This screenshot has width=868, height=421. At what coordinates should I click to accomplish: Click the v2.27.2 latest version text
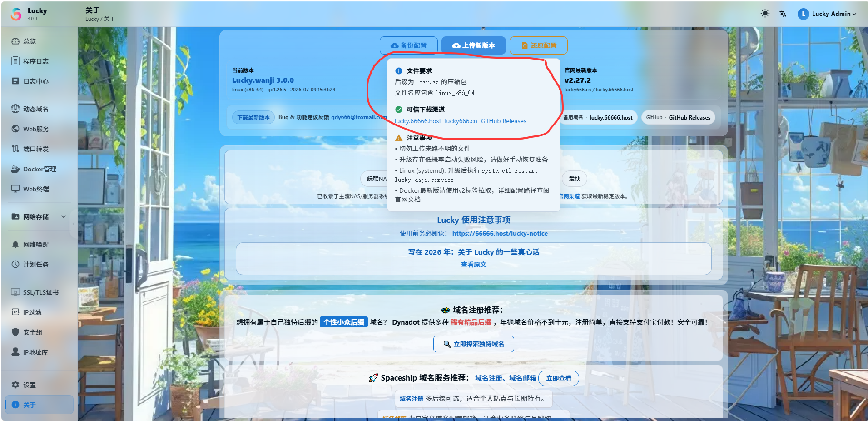pyautogui.click(x=578, y=80)
